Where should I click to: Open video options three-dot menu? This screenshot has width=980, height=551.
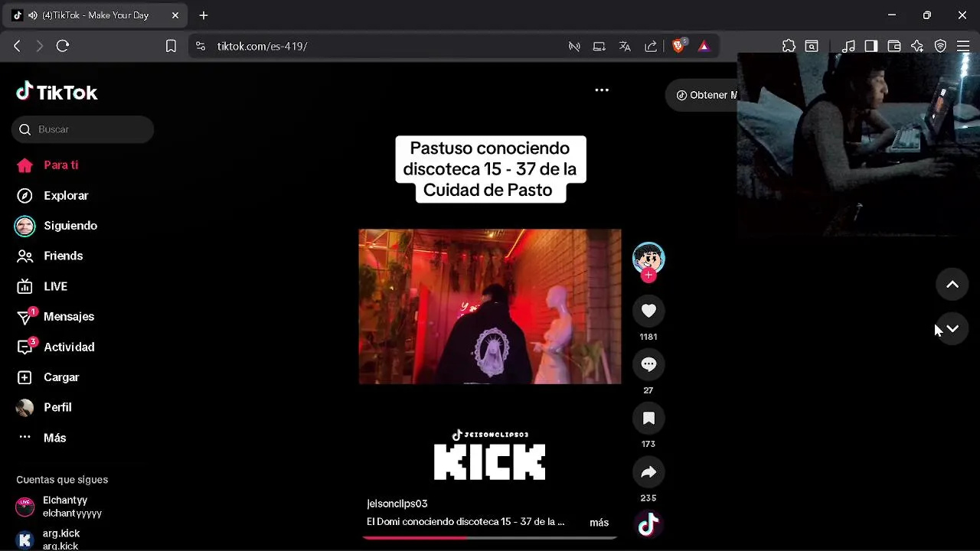click(x=602, y=90)
